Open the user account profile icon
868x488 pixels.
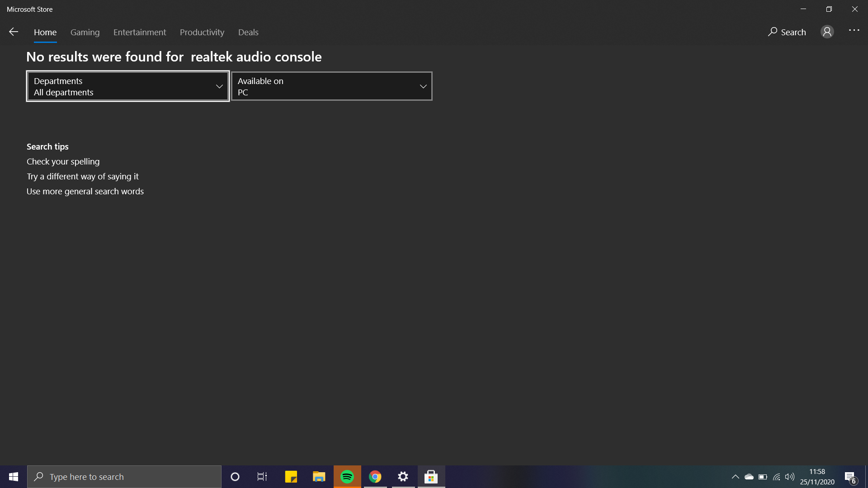click(827, 32)
